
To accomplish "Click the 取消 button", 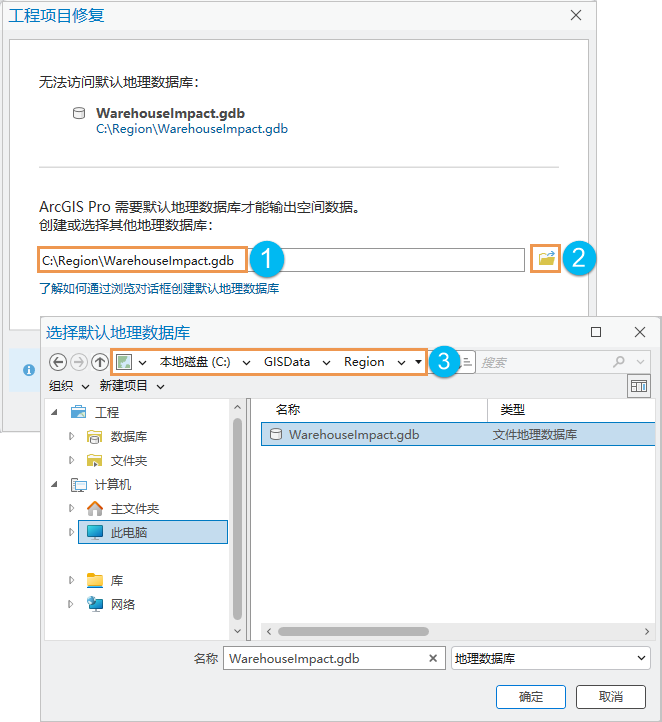I will click(610, 697).
